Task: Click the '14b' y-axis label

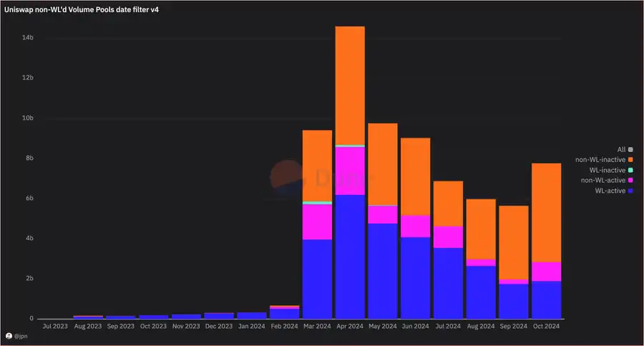Action: click(27, 37)
